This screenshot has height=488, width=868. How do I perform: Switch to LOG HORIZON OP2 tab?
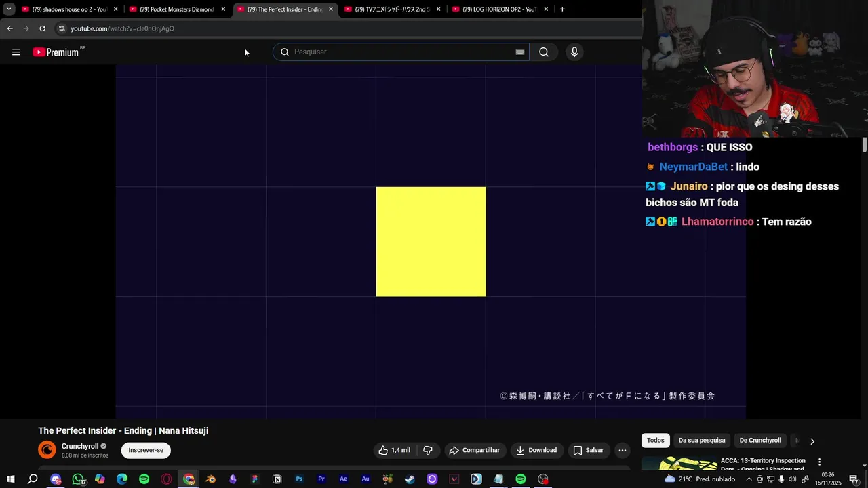500,9
